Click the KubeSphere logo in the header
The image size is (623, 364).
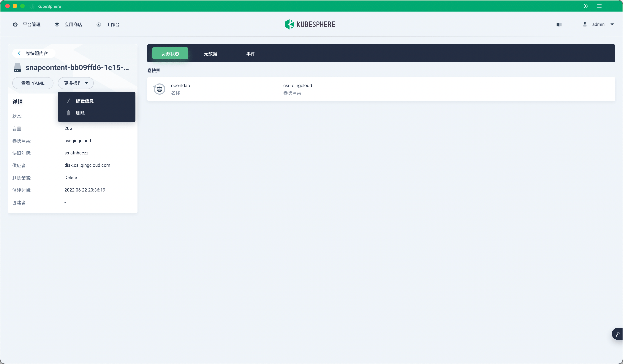310,24
